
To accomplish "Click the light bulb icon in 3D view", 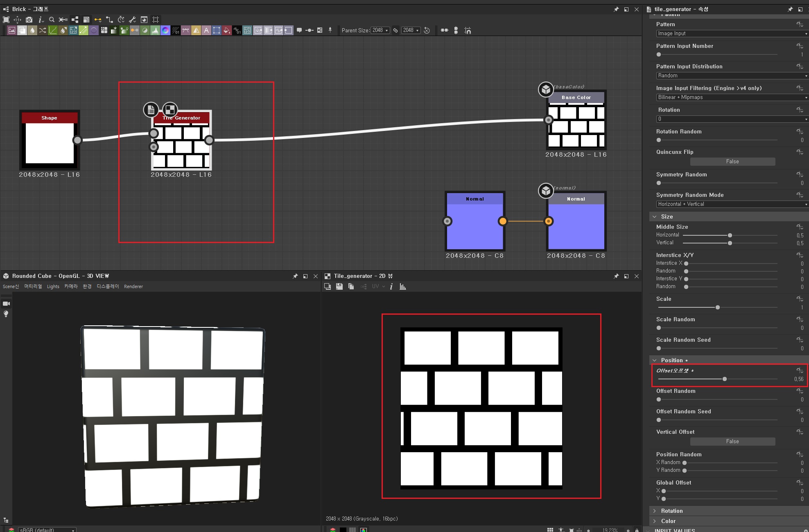I will coord(6,314).
